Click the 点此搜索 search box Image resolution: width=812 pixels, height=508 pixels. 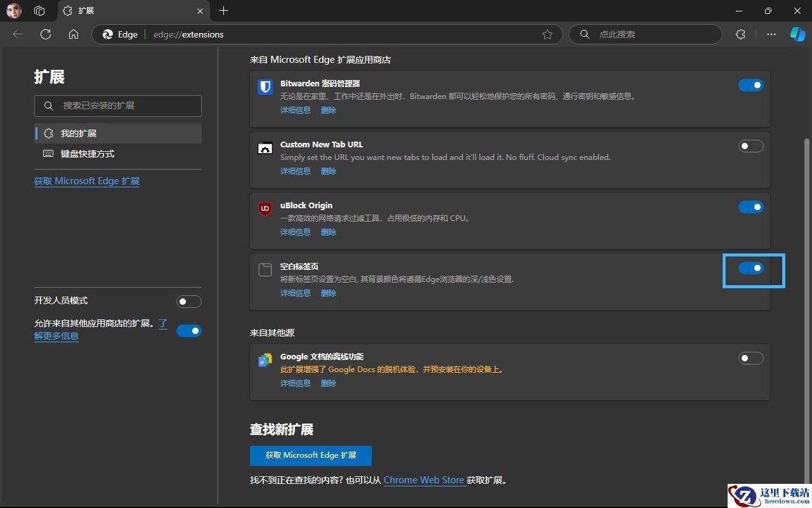(x=646, y=34)
